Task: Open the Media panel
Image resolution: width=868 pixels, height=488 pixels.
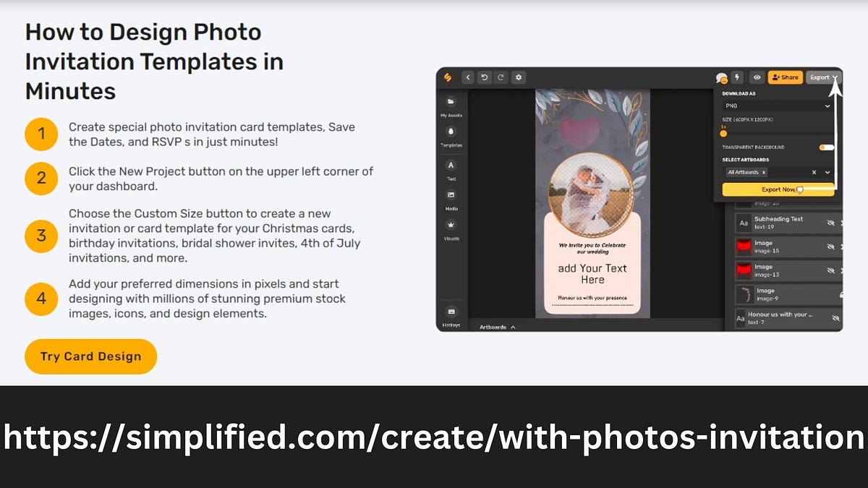Action: (451, 200)
